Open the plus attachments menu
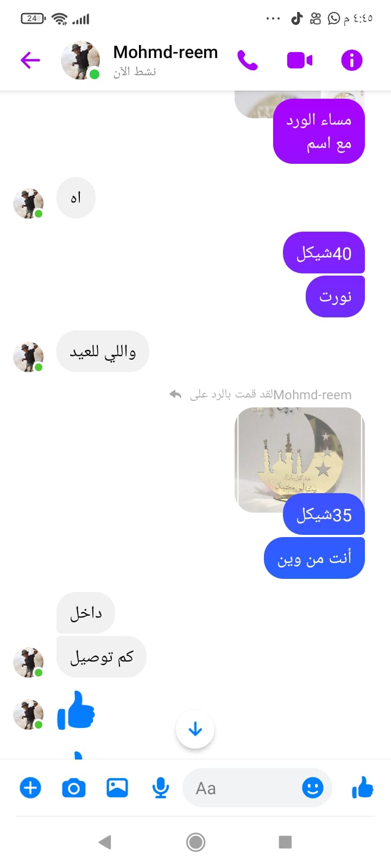The height and width of the screenshot is (868, 391). tap(30, 788)
